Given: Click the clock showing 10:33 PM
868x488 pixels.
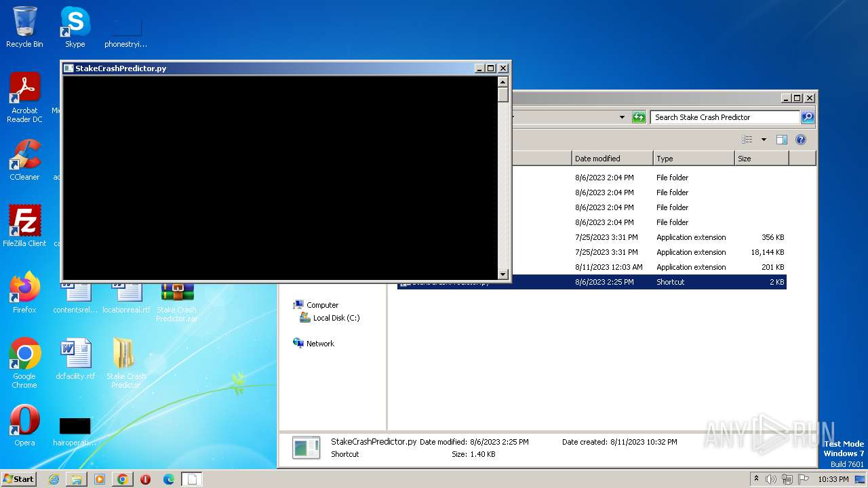Looking at the screenshot, I should pos(833,479).
